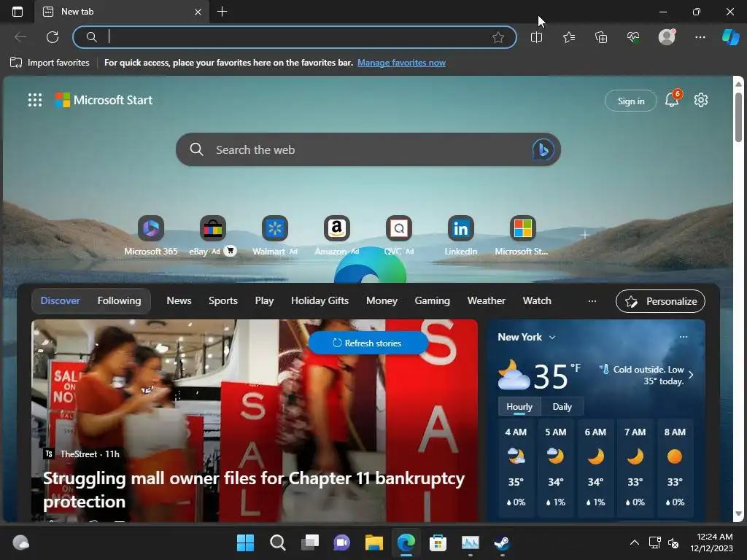Screen dimensions: 747x560
Task: Open the Task View taskbar icon
Action: [309, 542]
